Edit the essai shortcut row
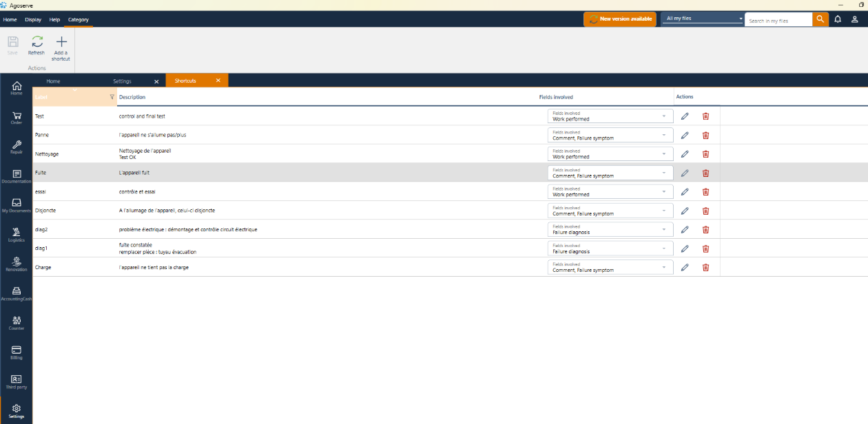The height and width of the screenshot is (424, 868). click(x=685, y=191)
